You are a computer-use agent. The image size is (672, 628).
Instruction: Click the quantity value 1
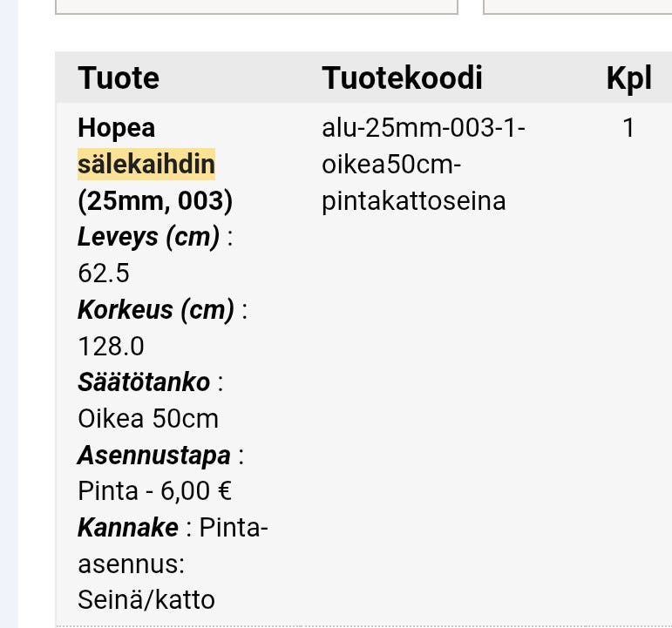click(x=628, y=128)
